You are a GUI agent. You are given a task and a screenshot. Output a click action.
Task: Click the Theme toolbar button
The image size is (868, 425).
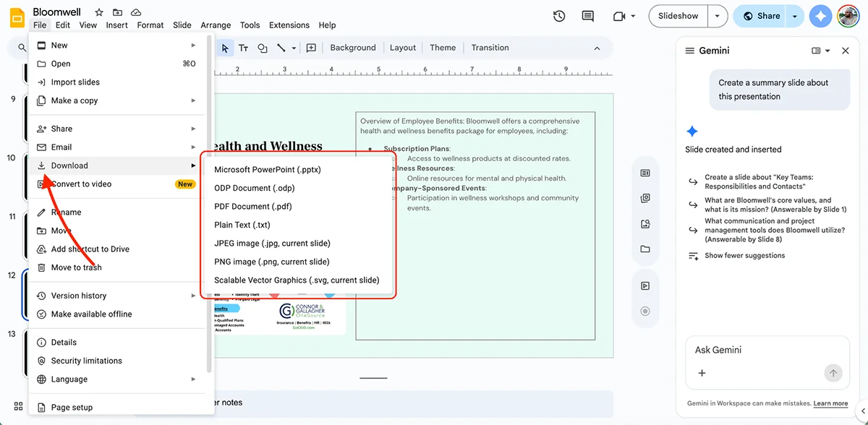[x=443, y=48]
